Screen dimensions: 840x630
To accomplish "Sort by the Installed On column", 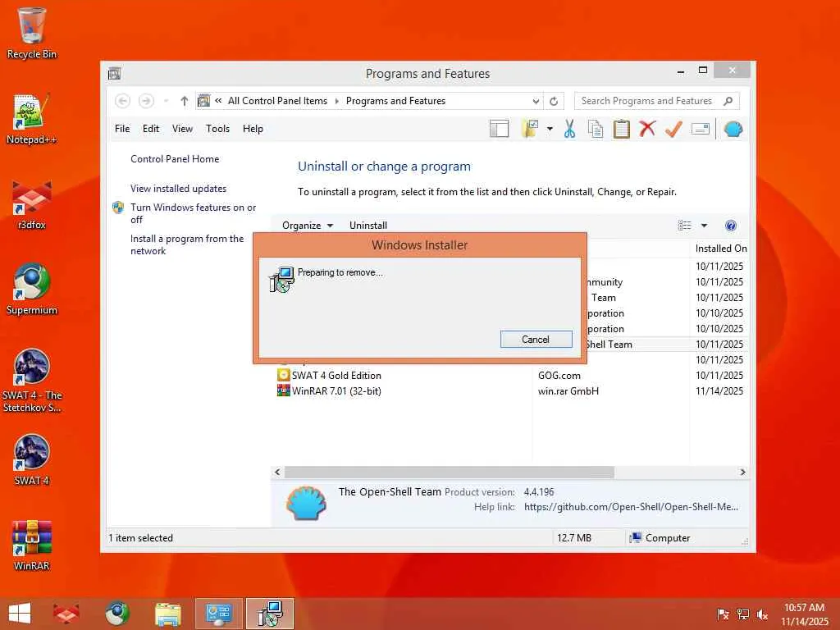I will coord(719,249).
